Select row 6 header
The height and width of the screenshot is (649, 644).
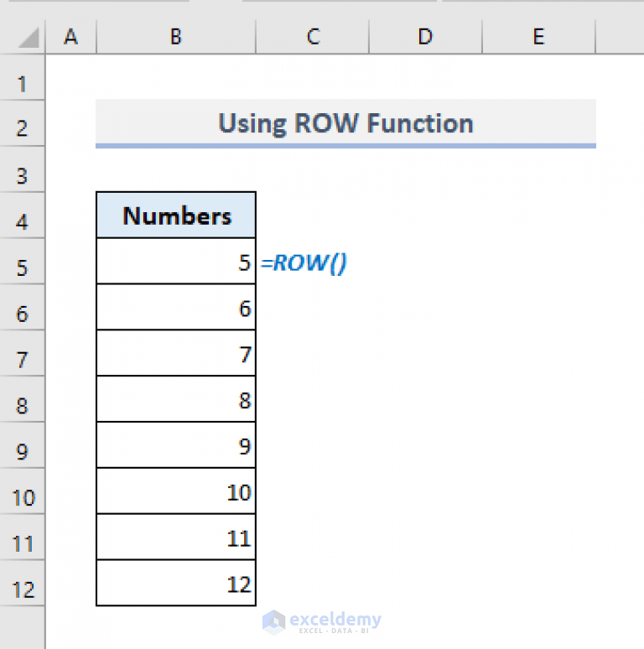click(23, 307)
